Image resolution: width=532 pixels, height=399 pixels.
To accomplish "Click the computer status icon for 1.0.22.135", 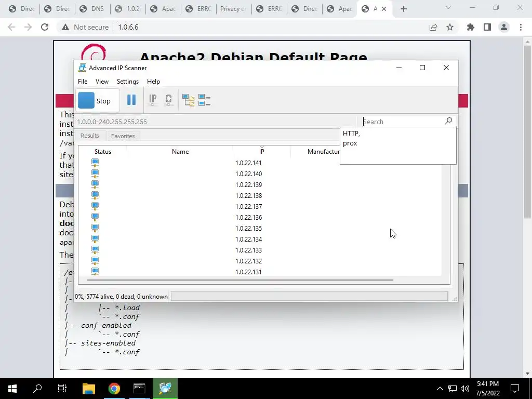I will [95, 228].
